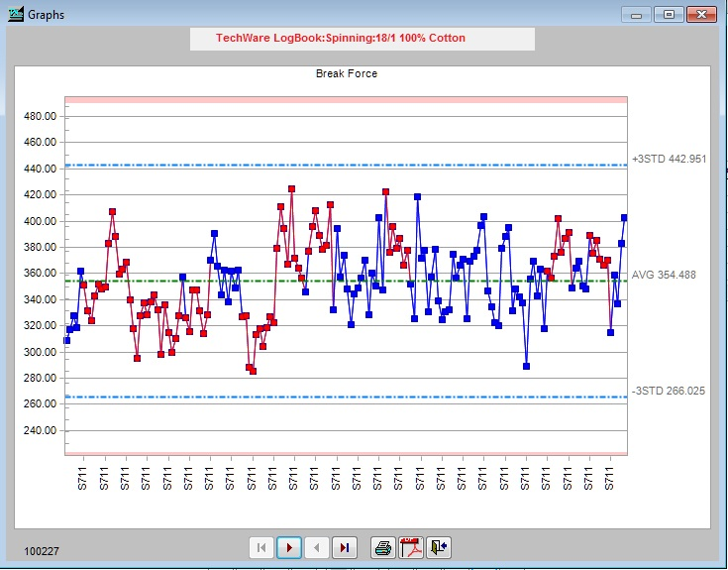Click the lowest blue data point near 290
This screenshot has width=728, height=570.
tap(526, 366)
